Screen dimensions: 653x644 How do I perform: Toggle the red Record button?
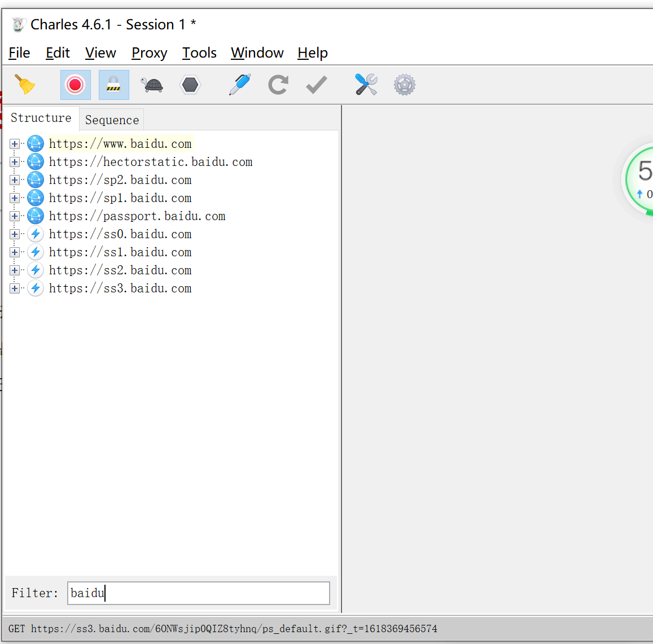76,85
